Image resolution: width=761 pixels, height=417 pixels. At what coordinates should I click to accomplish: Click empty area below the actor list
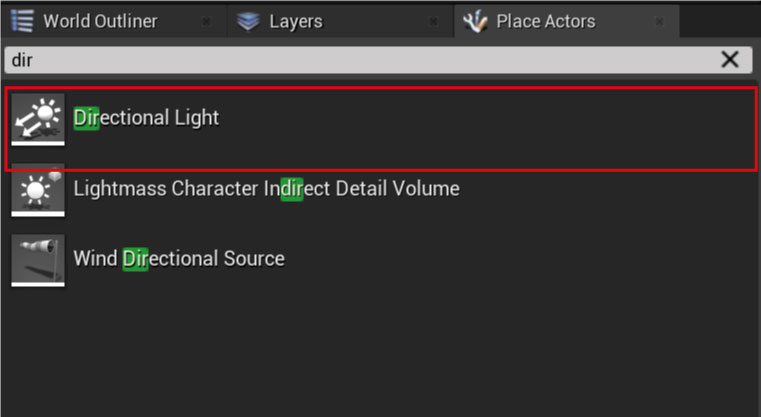click(x=380, y=350)
